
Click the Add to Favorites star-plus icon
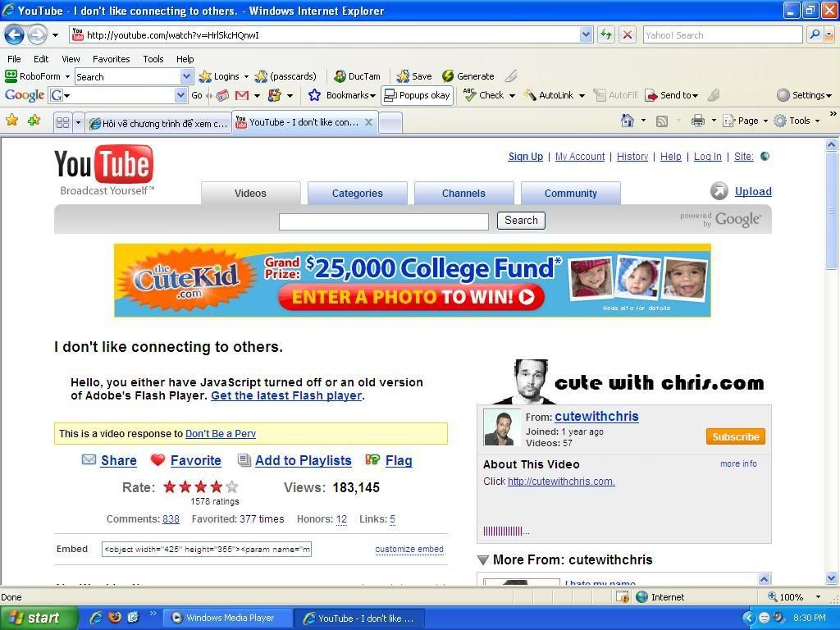pyautogui.click(x=34, y=120)
